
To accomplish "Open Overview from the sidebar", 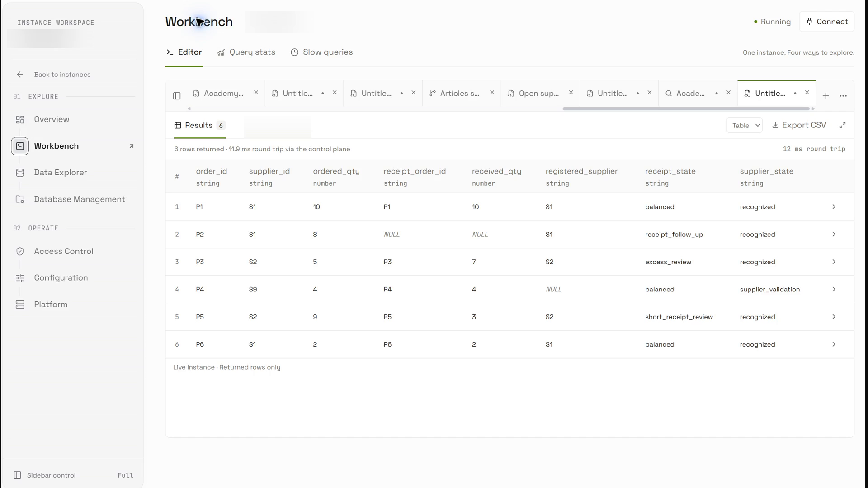I will (x=52, y=119).
